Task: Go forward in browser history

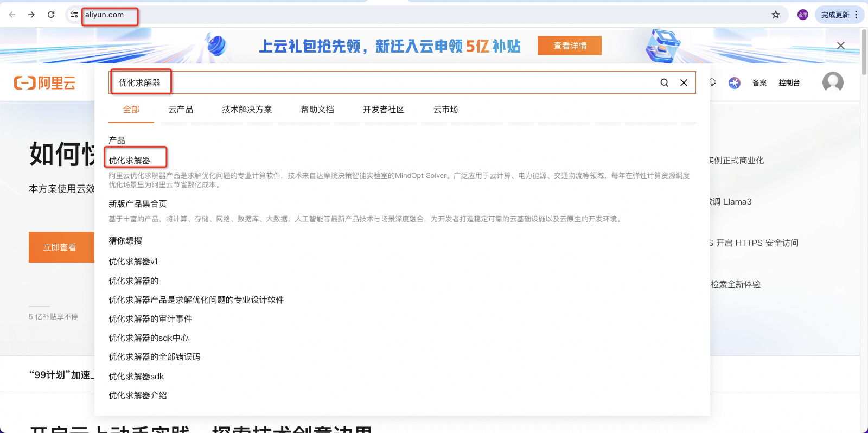Action: pyautogui.click(x=31, y=15)
